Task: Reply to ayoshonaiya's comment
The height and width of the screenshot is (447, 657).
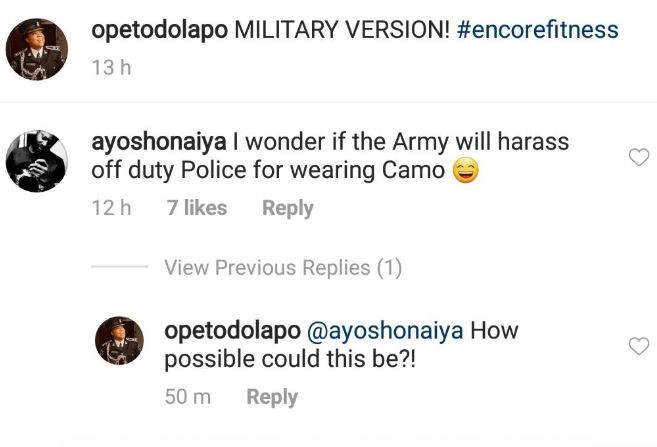Action: click(x=287, y=208)
